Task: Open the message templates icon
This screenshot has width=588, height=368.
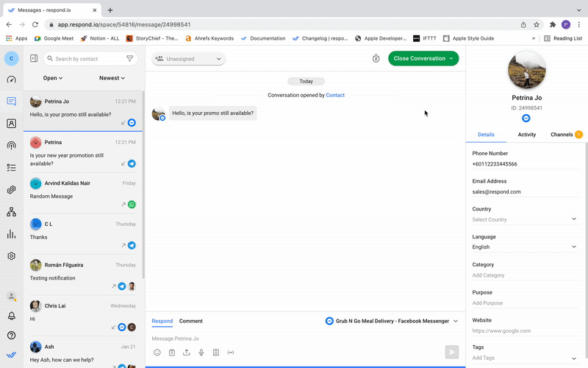Action: pos(216,353)
